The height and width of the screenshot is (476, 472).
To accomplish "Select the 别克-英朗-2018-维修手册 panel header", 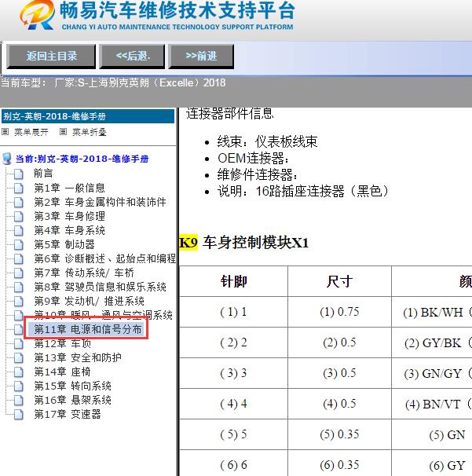I will coord(88,116).
